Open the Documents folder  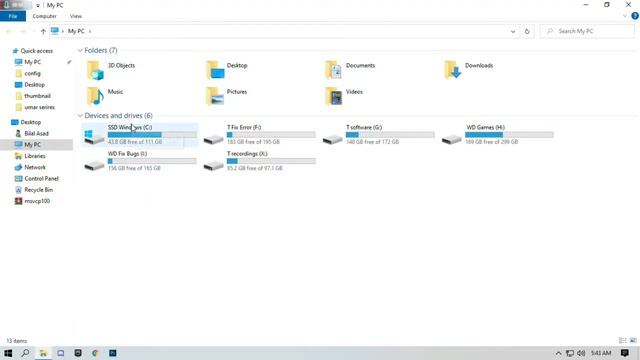pyautogui.click(x=334, y=70)
